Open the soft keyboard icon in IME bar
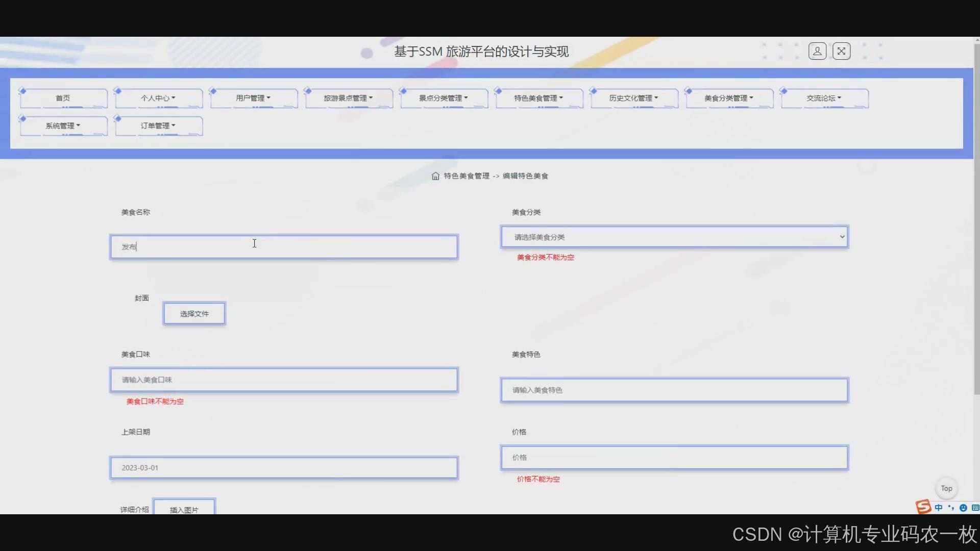The width and height of the screenshot is (980, 551). click(x=975, y=508)
